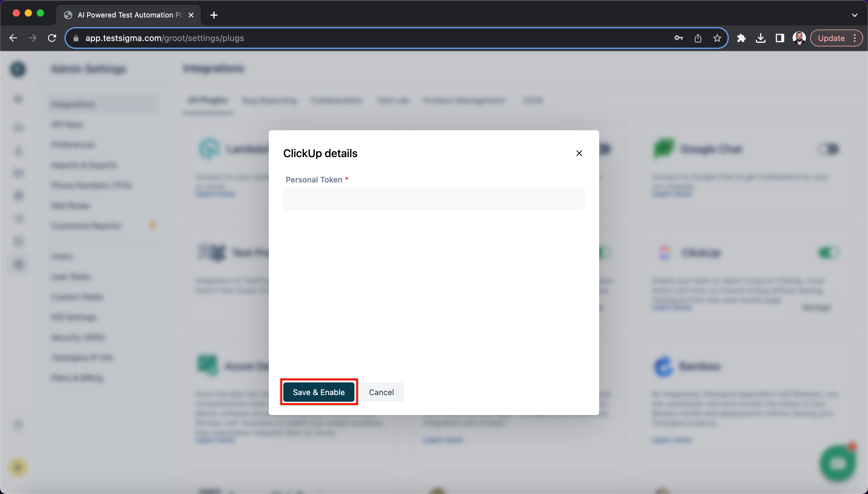The image size is (868, 494).
Task: Focus the Personal Token input field
Action: [x=433, y=200]
